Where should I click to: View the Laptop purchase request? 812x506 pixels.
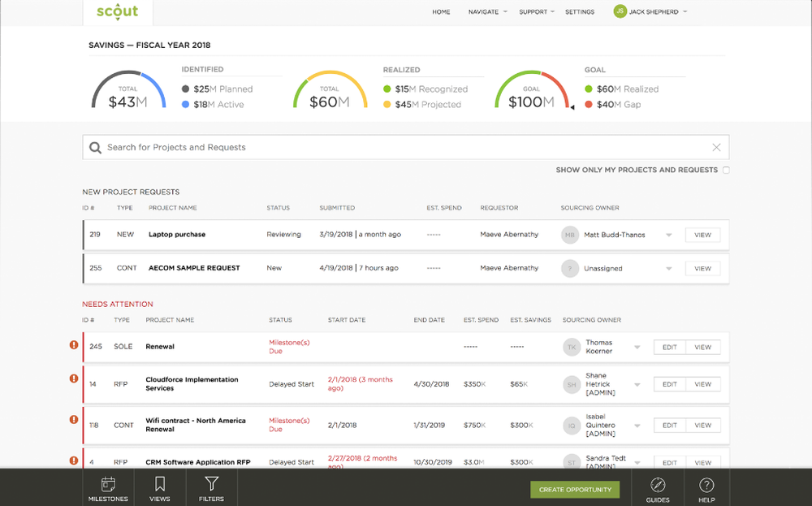[x=702, y=236]
